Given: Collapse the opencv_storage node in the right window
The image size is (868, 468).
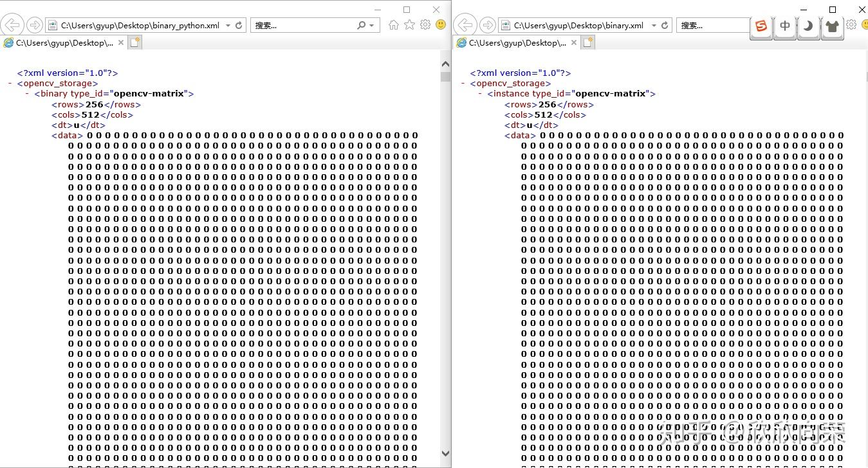Looking at the screenshot, I should tap(463, 84).
